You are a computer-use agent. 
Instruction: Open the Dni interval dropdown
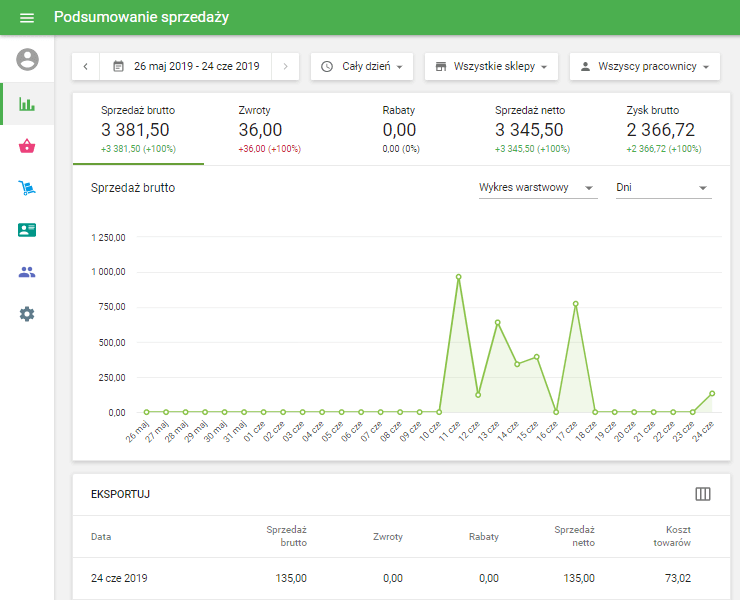click(663, 188)
